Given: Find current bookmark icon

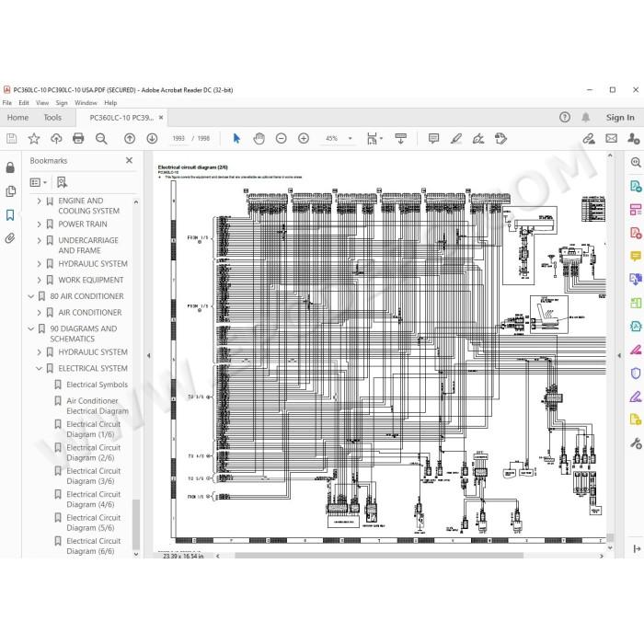Looking at the screenshot, I should tap(62, 182).
